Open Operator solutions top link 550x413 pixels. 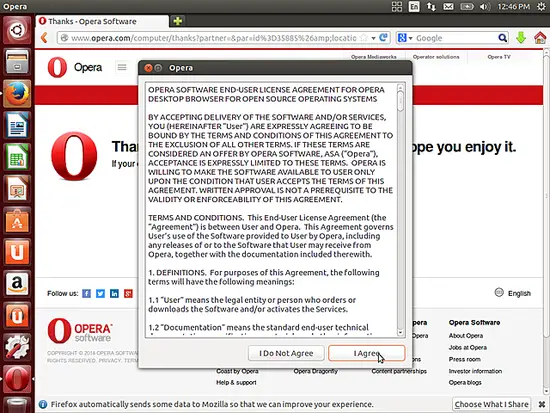pos(436,57)
